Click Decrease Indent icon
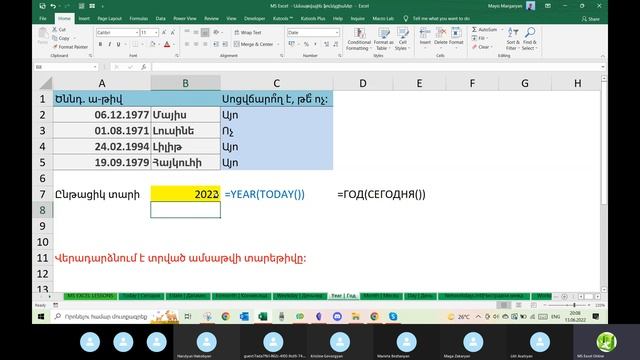Viewport: 640px width, 360px height. click(x=216, y=44)
